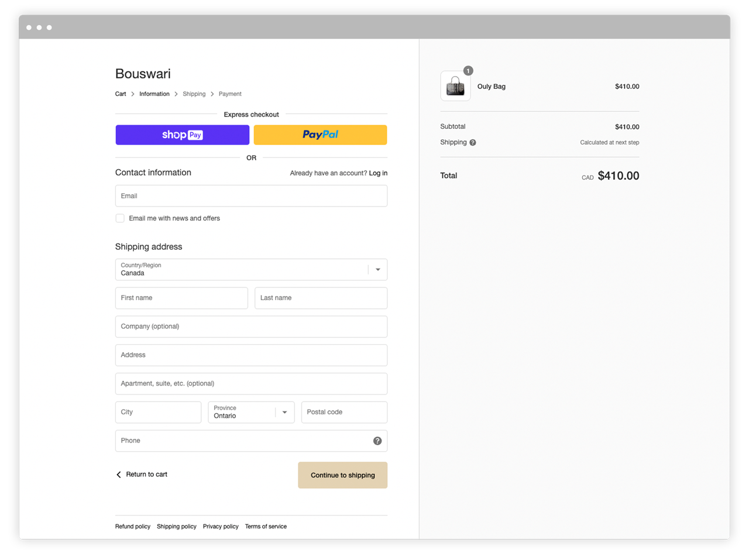749x560 pixels.
Task: Select the Information breadcrumb step
Action: tap(154, 94)
